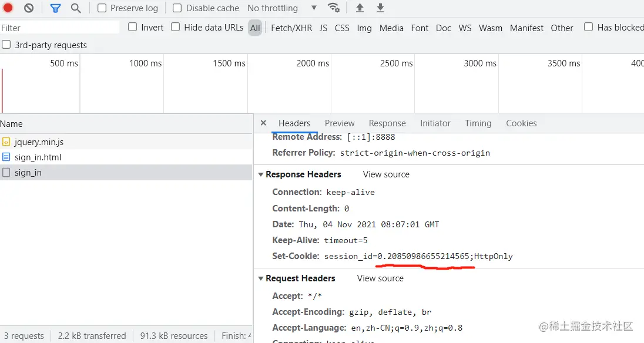This screenshot has width=644, height=343.
Task: Click the Set-Cookie session_id value
Action: pyautogui.click(x=418, y=257)
